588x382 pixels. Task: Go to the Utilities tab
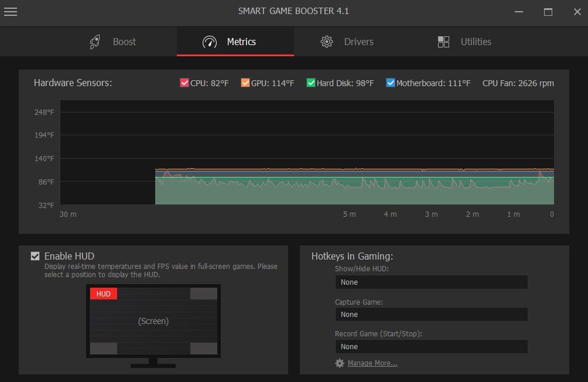pyautogui.click(x=469, y=42)
